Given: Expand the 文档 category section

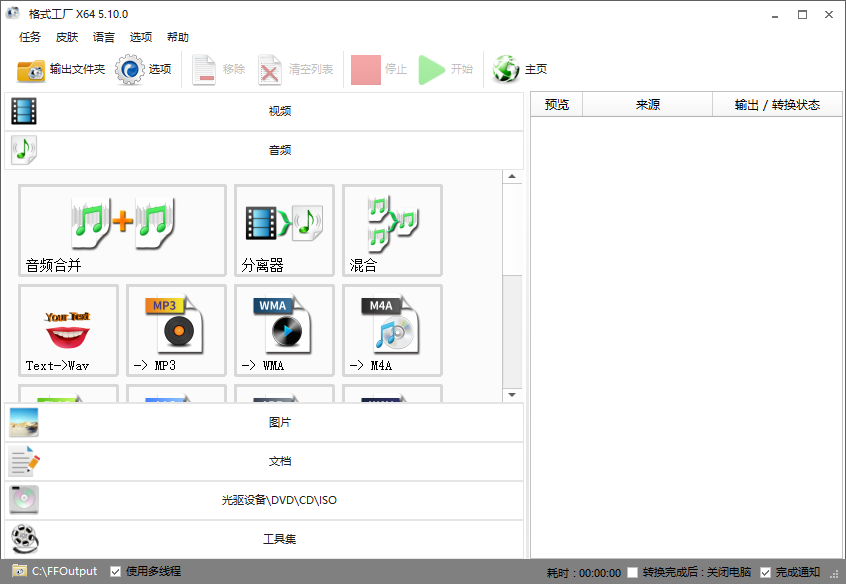Looking at the screenshot, I should (x=264, y=461).
